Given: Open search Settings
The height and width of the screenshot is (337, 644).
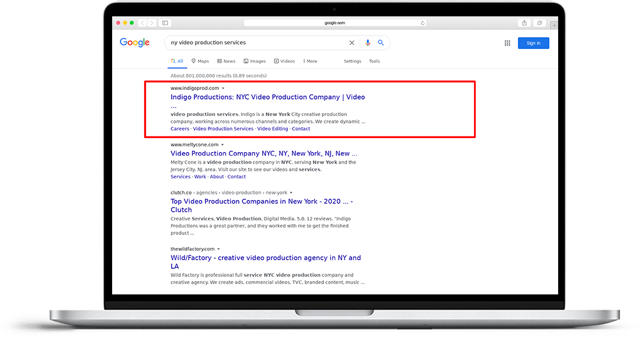Looking at the screenshot, I should (353, 61).
